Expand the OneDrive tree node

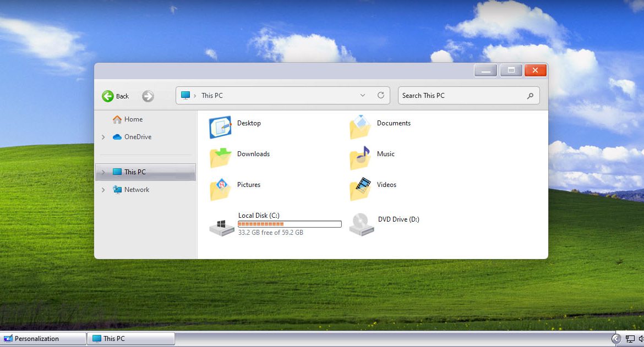coord(103,137)
